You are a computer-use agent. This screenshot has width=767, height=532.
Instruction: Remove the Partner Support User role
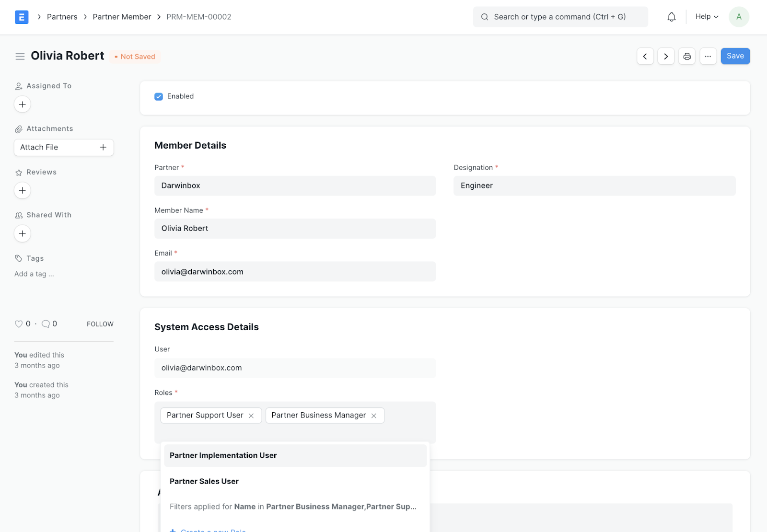click(x=251, y=416)
